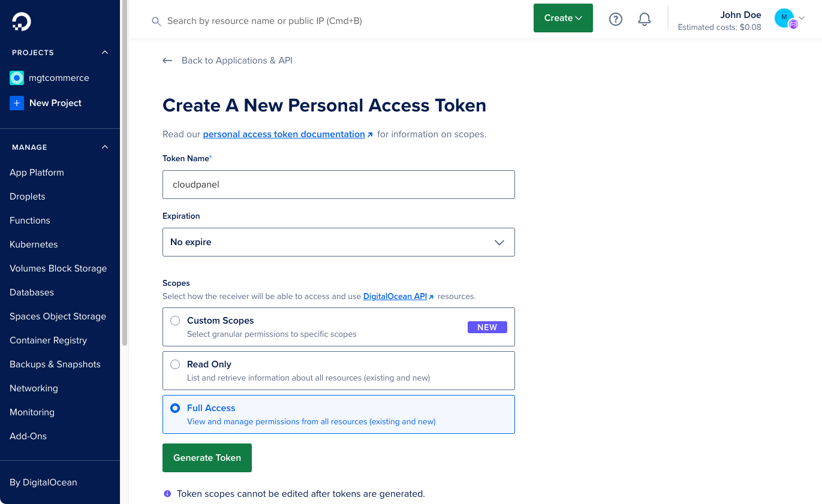The width and height of the screenshot is (822, 504).
Task: Open the help question mark icon
Action: point(615,19)
